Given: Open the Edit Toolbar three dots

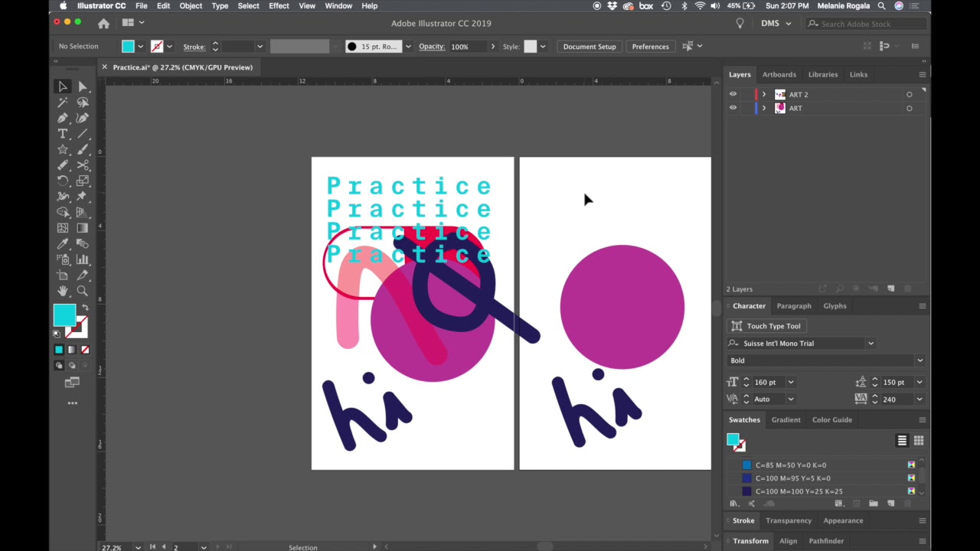Looking at the screenshot, I should [x=73, y=403].
